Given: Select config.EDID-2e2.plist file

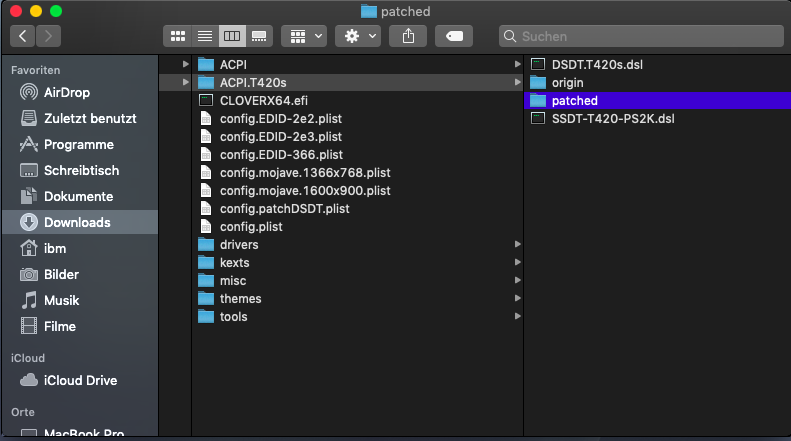Looking at the screenshot, I should [357, 119].
